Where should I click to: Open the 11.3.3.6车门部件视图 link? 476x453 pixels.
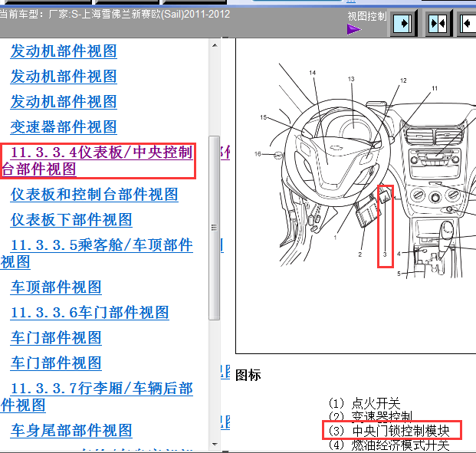[x=90, y=313]
